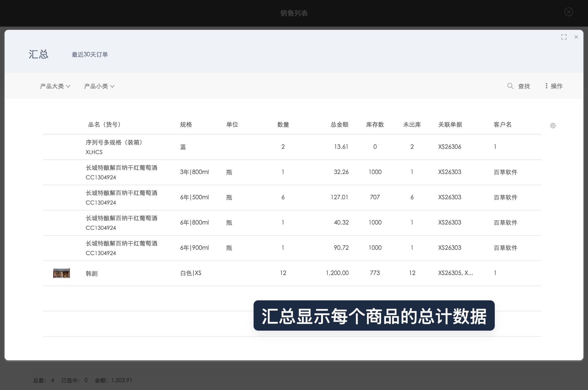The height and width of the screenshot is (390, 588).
Task: Expand the 汇总 dialog to fullscreen
Action: coord(564,37)
